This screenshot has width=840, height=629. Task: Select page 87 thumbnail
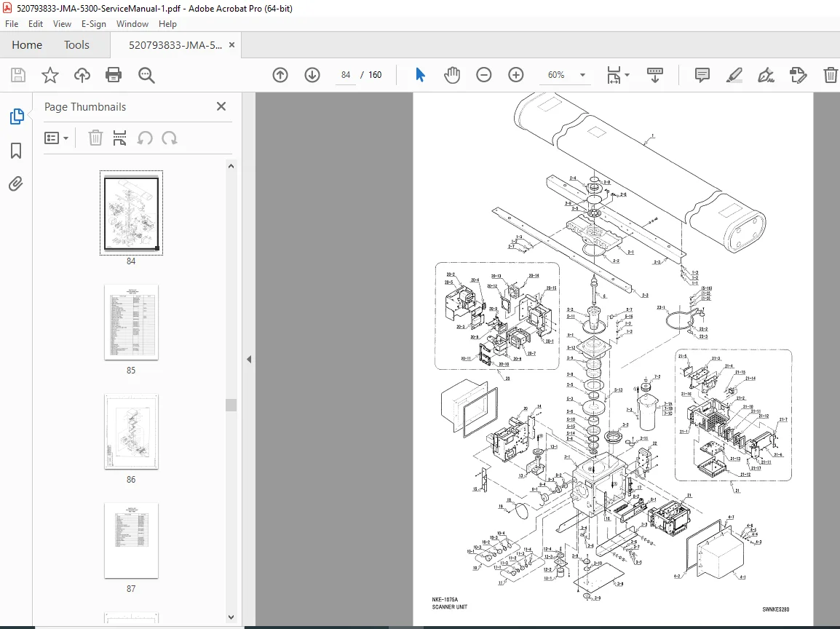[x=131, y=541]
